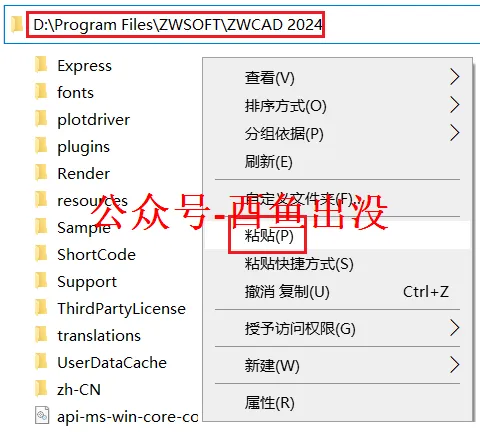Choose 粘贴快捷方式(S) in the menu

coord(337,264)
